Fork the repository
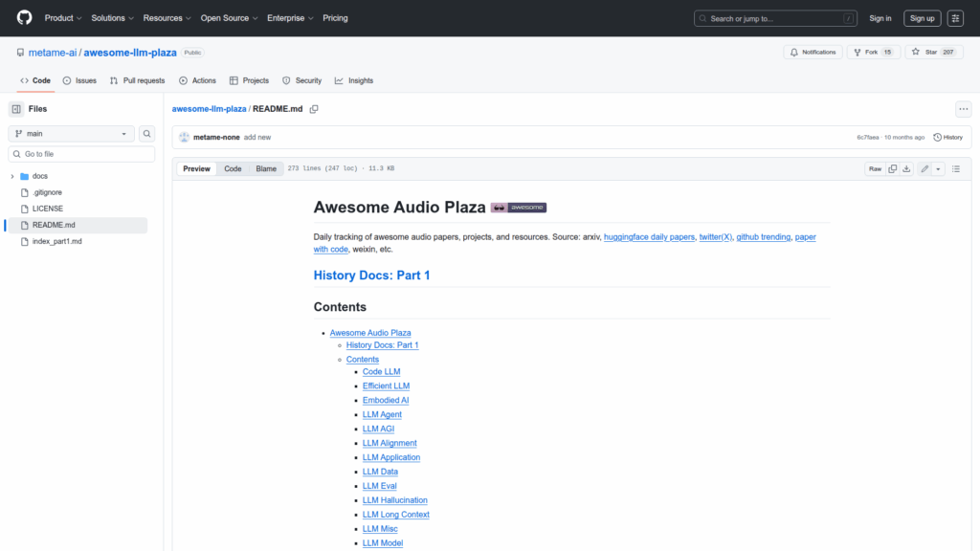The width and height of the screenshot is (980, 551). pos(873,53)
